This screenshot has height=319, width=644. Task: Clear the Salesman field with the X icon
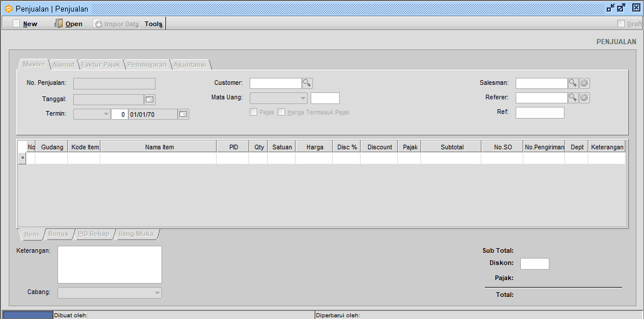[584, 83]
